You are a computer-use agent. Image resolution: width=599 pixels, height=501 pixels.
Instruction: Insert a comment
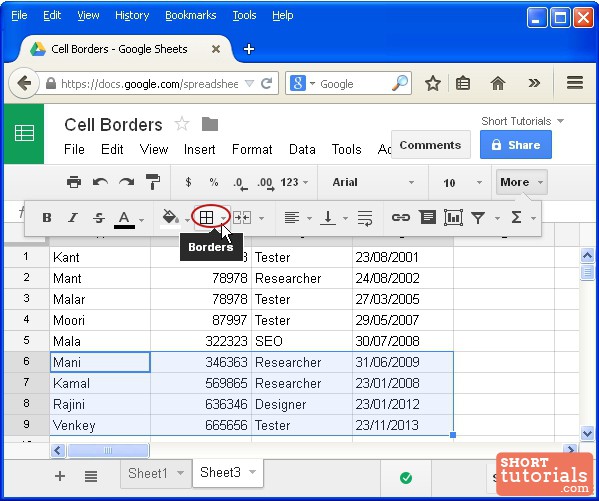coord(427,217)
